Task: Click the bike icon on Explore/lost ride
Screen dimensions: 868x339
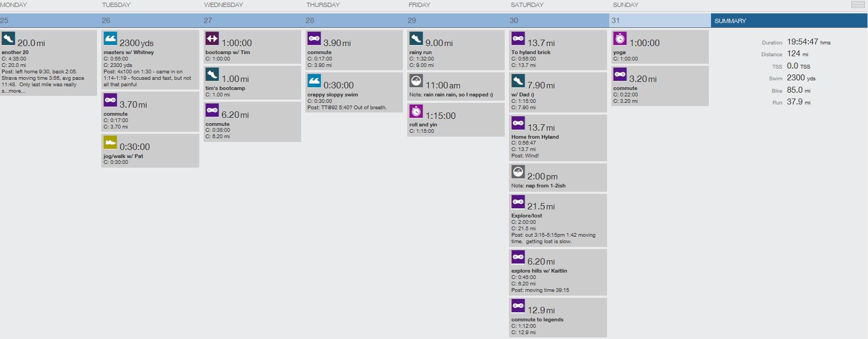Action: 518,202
